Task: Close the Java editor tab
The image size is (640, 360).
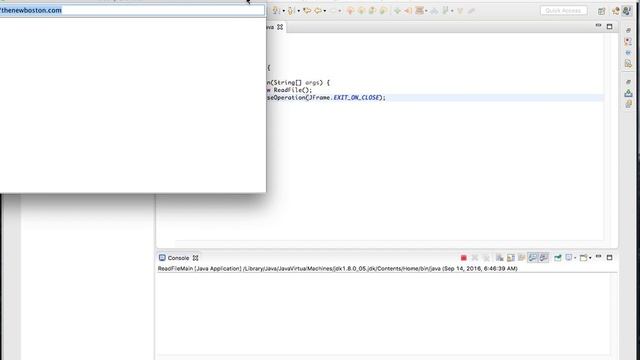Action: click(x=280, y=27)
